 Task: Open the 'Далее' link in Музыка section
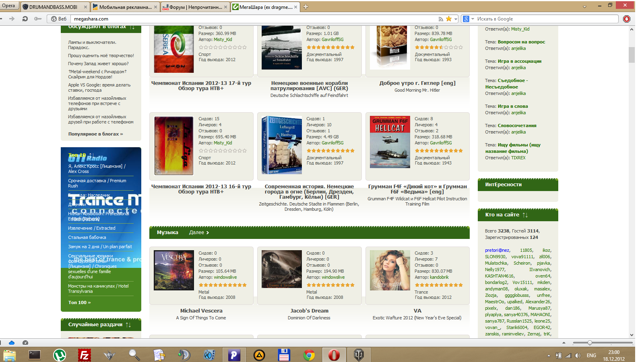[199, 232]
